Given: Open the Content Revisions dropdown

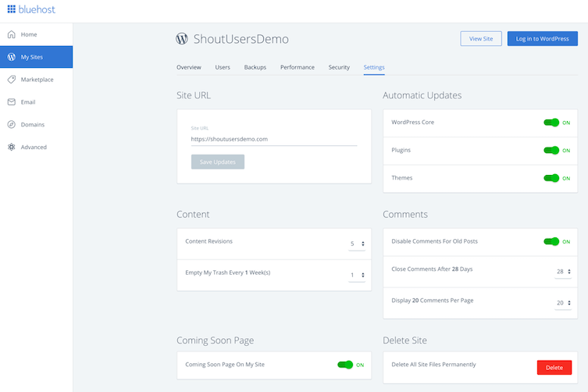Looking at the screenshot, I should tap(357, 244).
